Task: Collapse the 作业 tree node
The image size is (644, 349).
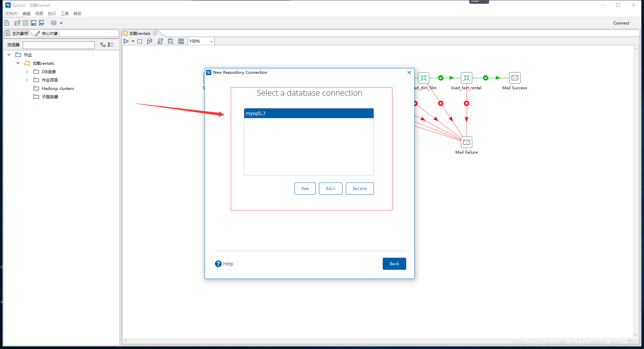Action: tap(9, 55)
